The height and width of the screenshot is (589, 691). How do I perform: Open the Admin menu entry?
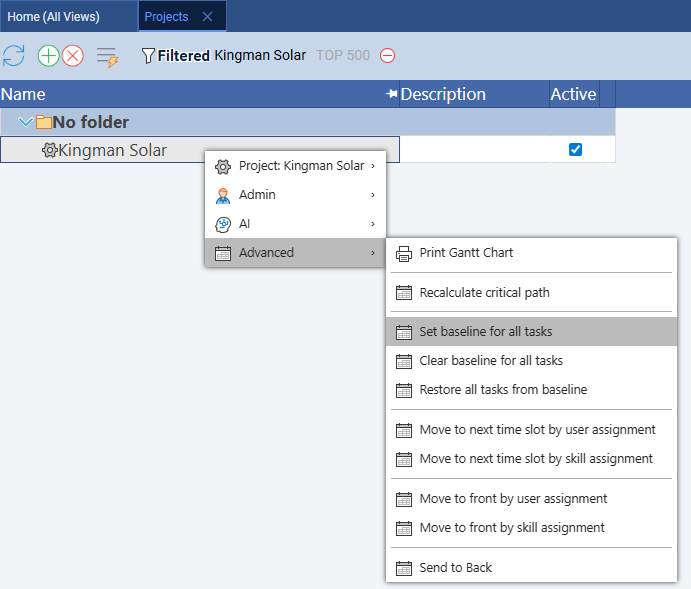295,195
